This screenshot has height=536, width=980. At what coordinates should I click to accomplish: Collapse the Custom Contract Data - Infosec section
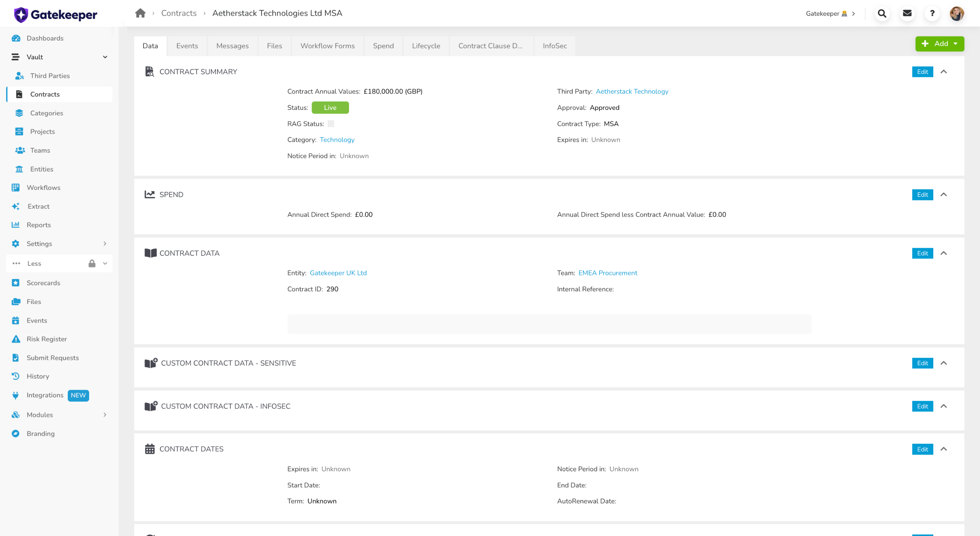(x=944, y=406)
